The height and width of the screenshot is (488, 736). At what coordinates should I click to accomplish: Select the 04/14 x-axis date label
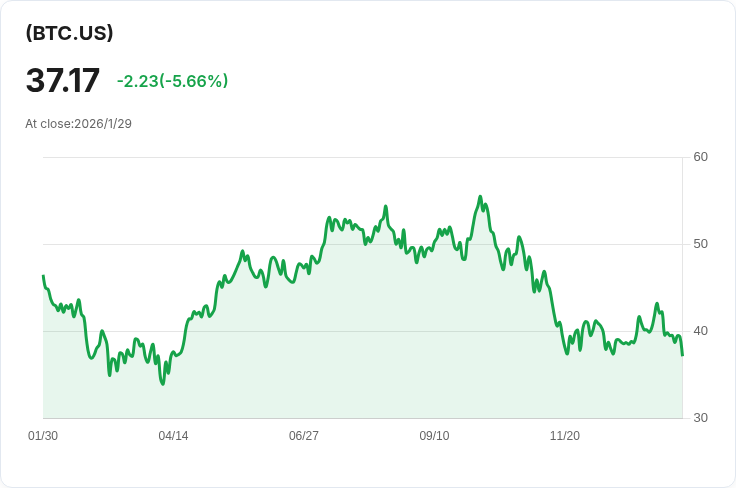tap(173, 436)
